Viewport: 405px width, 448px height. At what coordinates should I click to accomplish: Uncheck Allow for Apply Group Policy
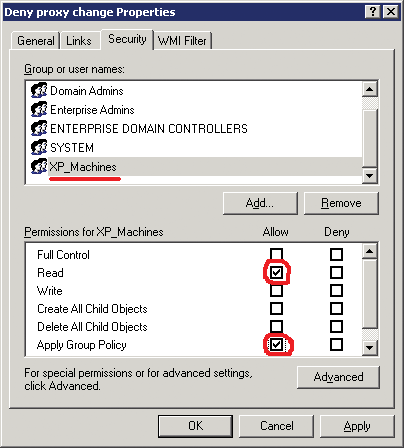coord(276,344)
